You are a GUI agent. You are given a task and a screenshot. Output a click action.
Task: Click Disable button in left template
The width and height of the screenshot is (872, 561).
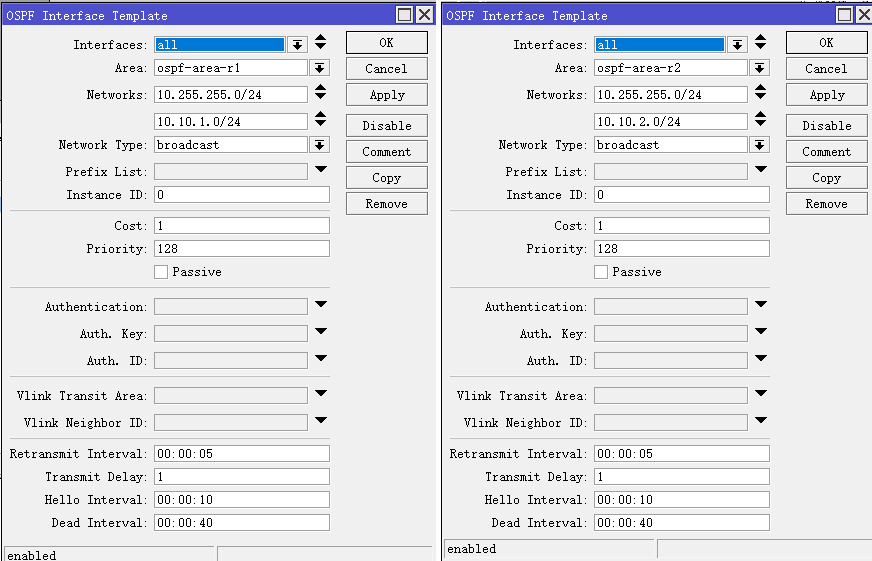coord(386,126)
